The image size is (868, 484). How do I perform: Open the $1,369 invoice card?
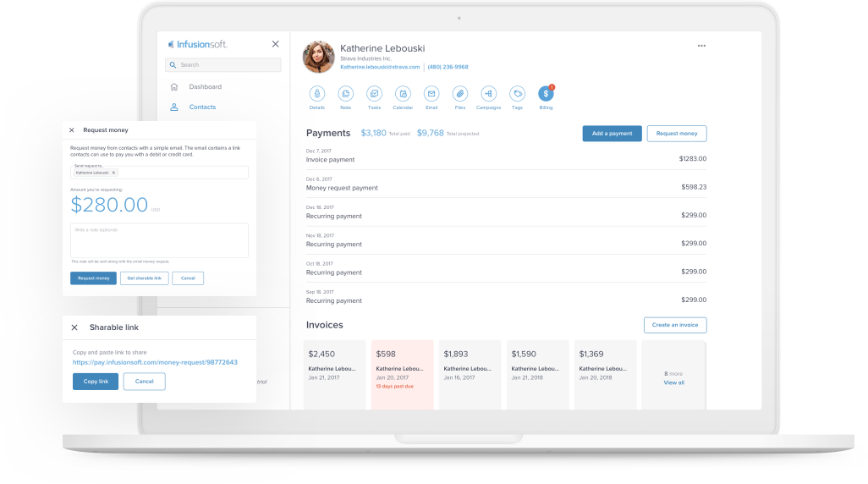click(605, 375)
